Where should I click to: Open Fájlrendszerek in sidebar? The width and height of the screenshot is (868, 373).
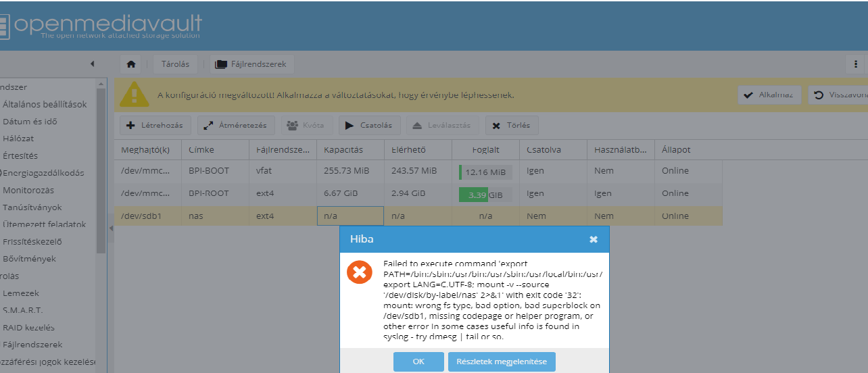click(x=32, y=345)
